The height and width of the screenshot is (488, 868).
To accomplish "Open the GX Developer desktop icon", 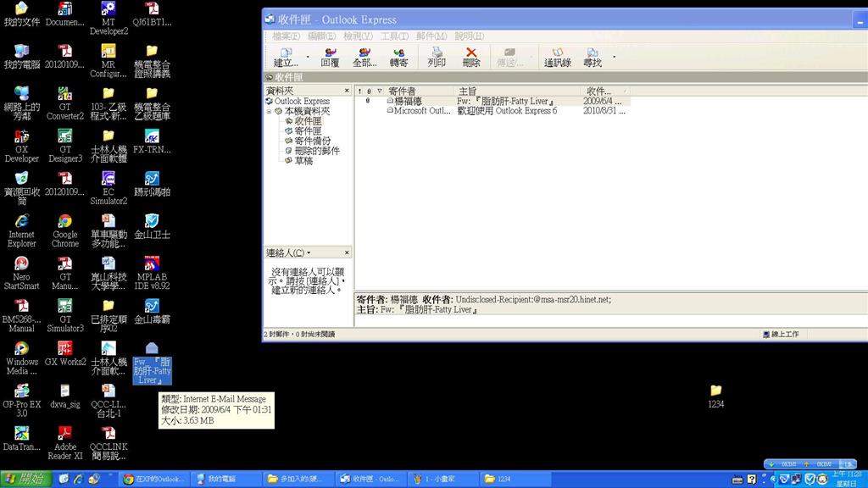I will click(x=21, y=146).
